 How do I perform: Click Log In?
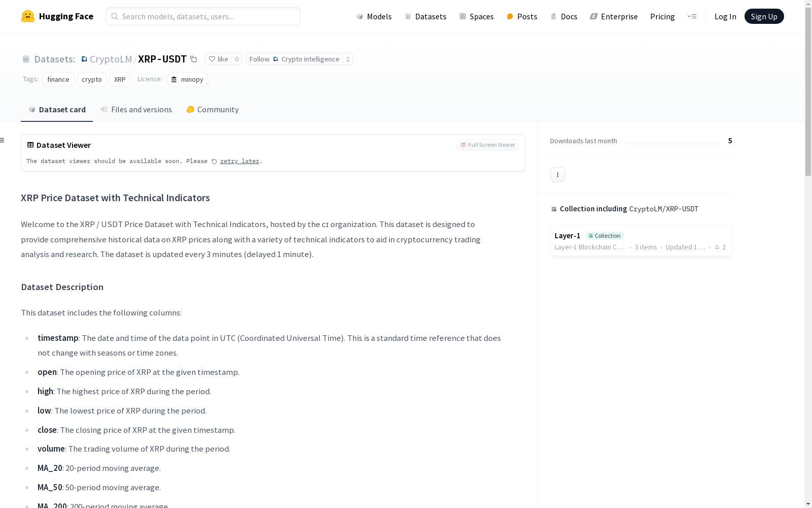point(725,16)
